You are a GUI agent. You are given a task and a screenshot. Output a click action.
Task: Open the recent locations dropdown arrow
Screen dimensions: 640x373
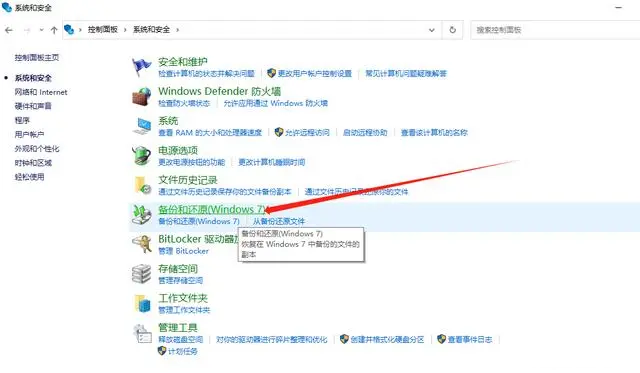click(41, 30)
